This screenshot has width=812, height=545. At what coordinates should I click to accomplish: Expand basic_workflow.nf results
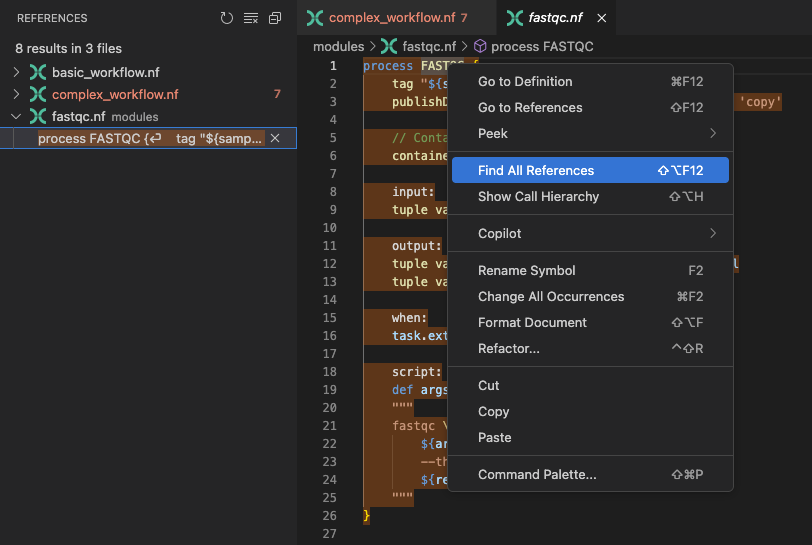pyautogui.click(x=16, y=73)
